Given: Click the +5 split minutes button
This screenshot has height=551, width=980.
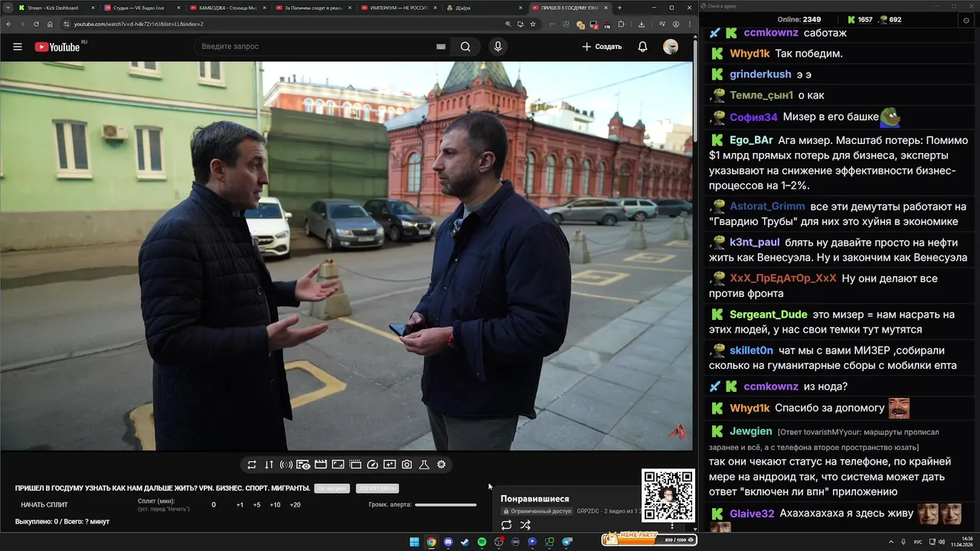Looking at the screenshot, I should pyautogui.click(x=256, y=505).
